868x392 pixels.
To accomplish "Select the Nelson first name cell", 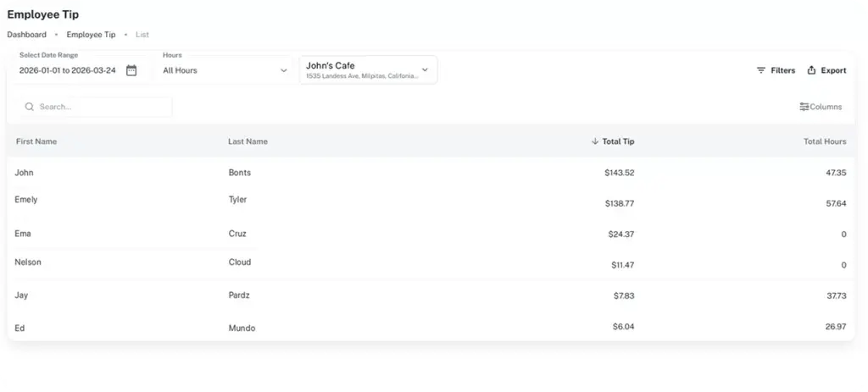I will point(28,262).
